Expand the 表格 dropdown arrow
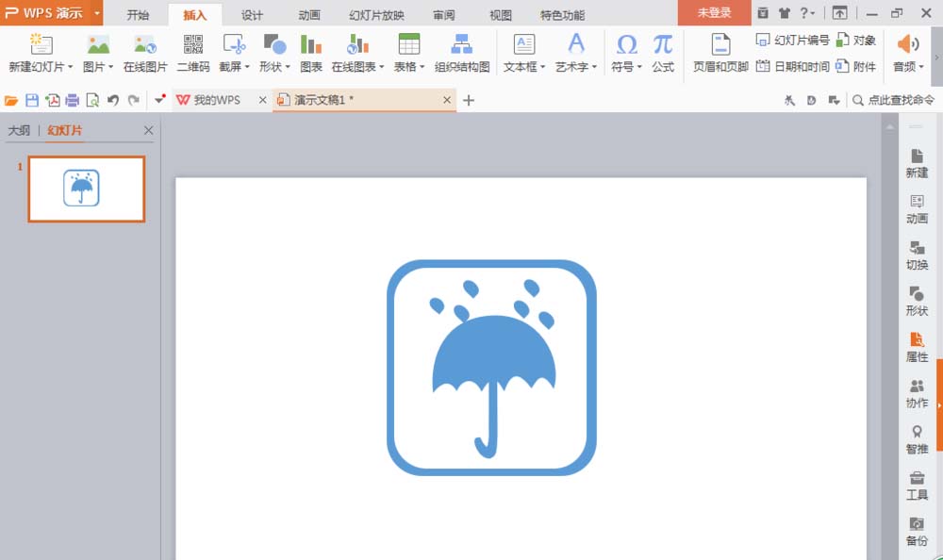The height and width of the screenshot is (560, 943). (x=422, y=67)
